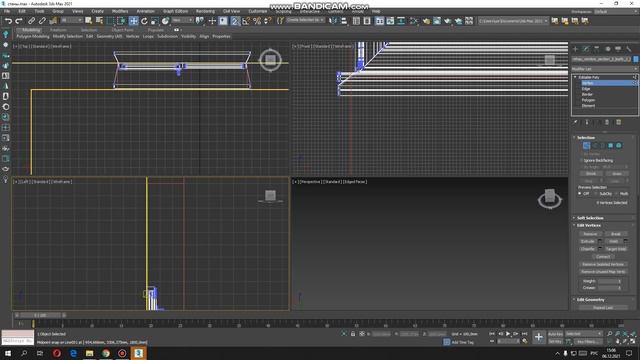Open the selection filter dropdown in toolbar
Viewport: 640px width, 360px height.
tap(71, 20)
